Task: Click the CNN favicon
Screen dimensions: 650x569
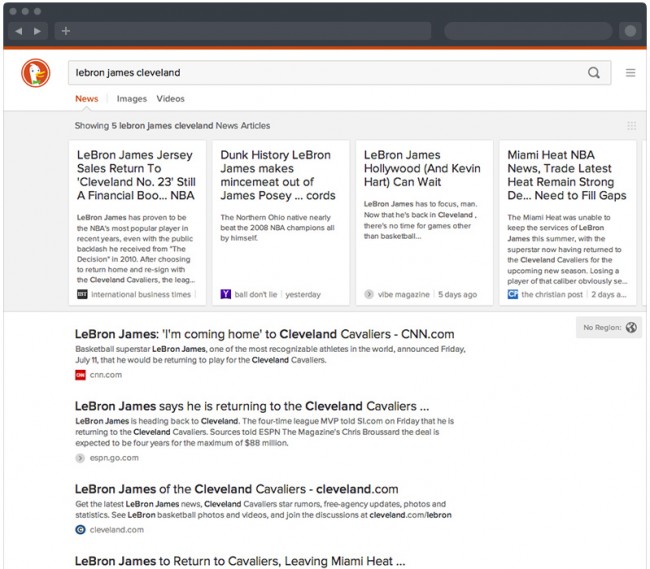Action: pos(80,375)
